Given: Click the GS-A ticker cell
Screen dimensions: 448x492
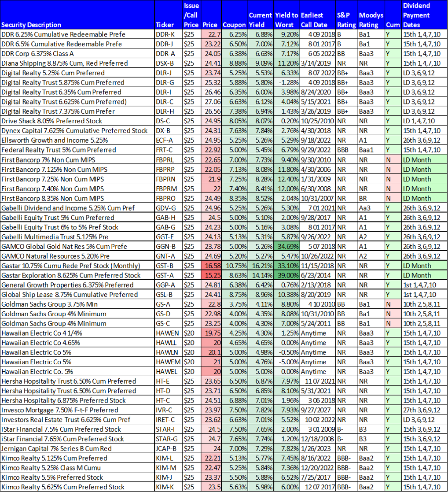Looking at the screenshot, I should click(169, 304).
